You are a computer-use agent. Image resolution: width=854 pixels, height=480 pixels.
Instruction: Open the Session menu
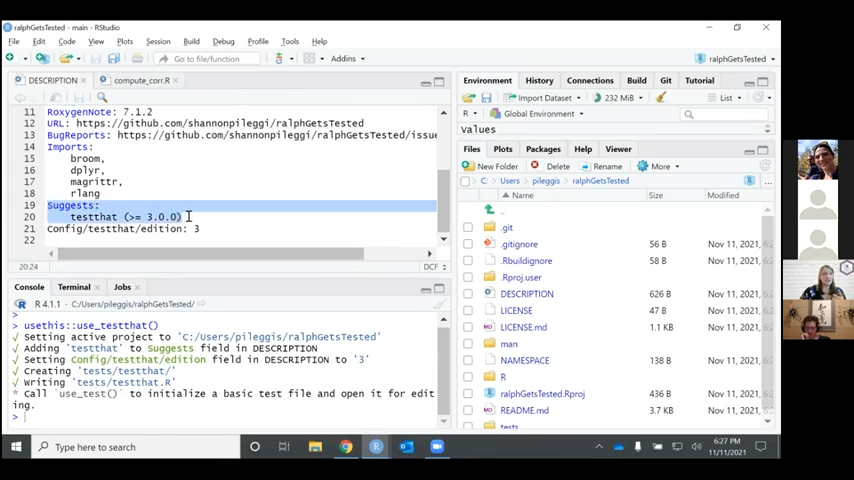[158, 41]
